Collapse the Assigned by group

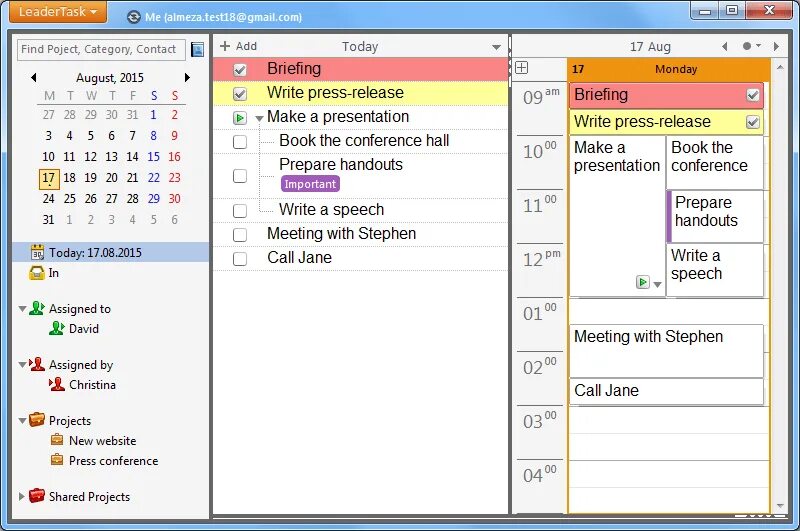(x=22, y=365)
